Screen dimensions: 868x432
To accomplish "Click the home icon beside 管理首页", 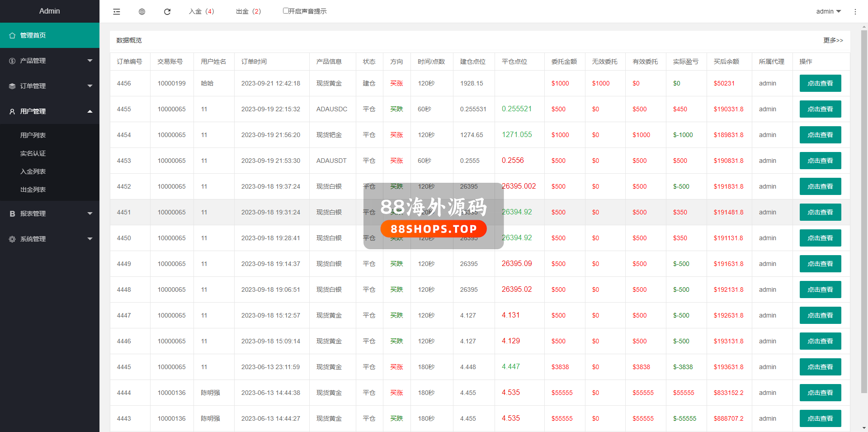I will pos(12,35).
